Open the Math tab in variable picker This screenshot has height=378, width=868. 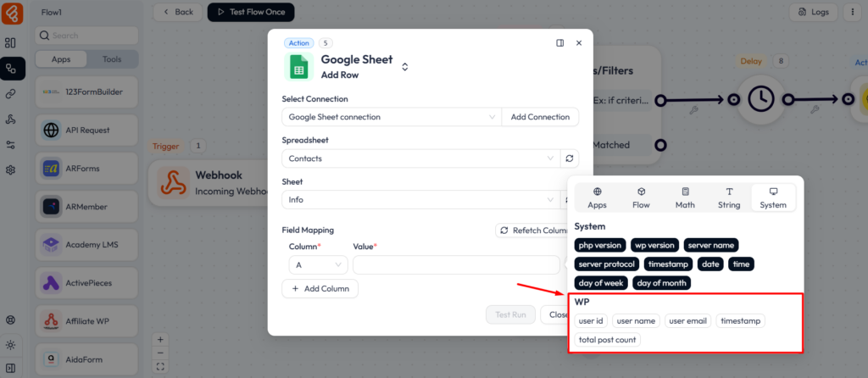685,197
